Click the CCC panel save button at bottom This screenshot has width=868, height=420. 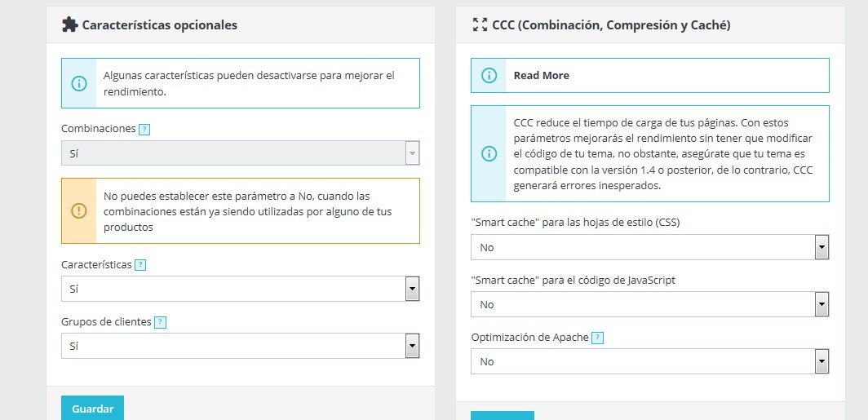pyautogui.click(x=502, y=415)
